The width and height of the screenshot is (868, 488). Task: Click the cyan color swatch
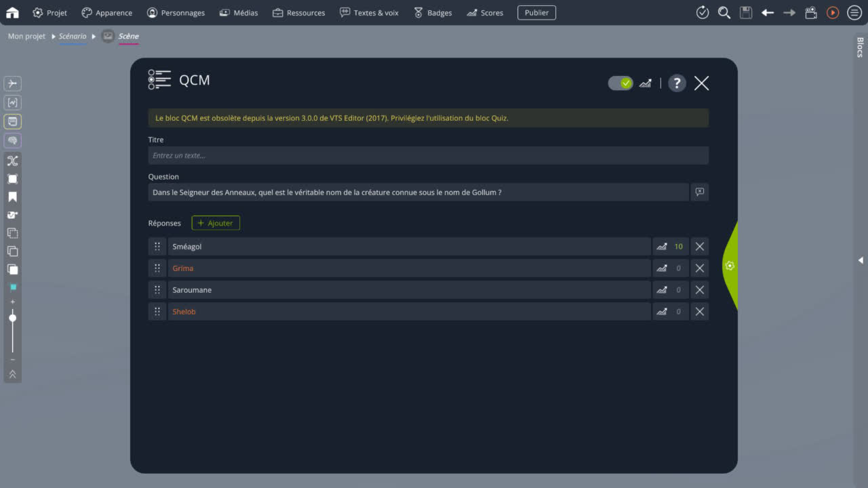pyautogui.click(x=12, y=287)
